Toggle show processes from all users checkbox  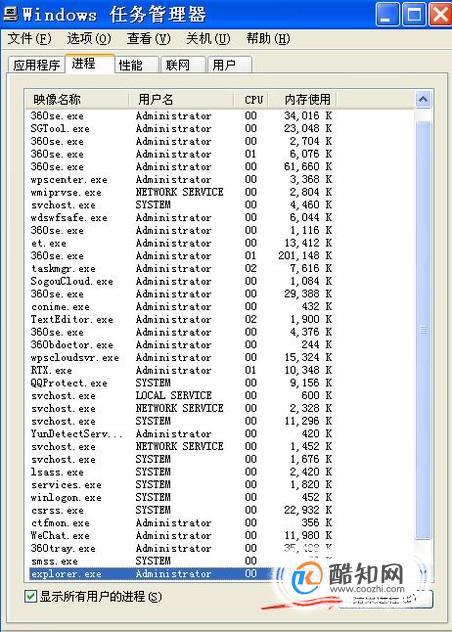point(30,596)
